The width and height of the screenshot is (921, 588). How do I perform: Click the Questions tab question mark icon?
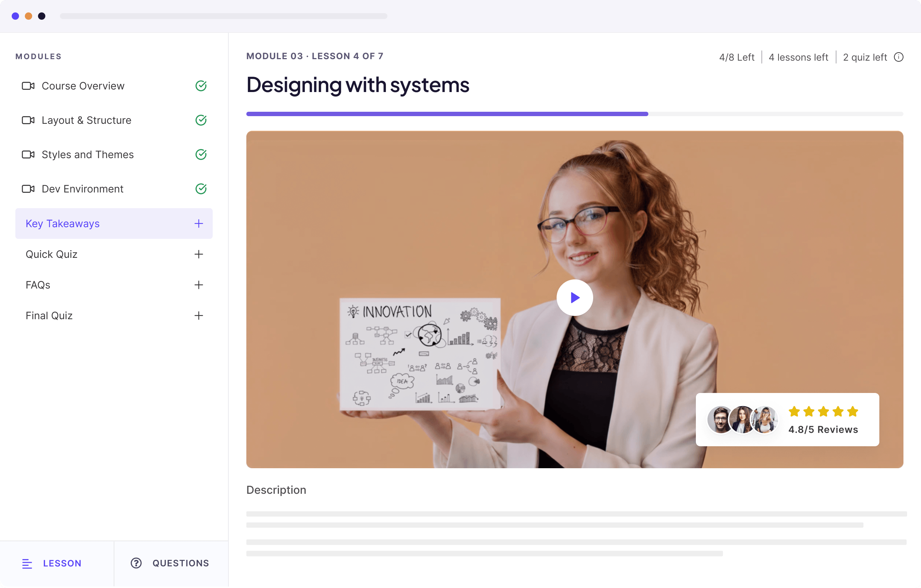tap(136, 564)
